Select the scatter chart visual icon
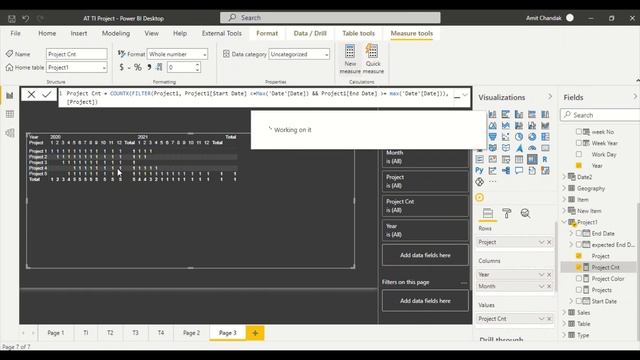The image size is (640, 360). [x=506, y=137]
